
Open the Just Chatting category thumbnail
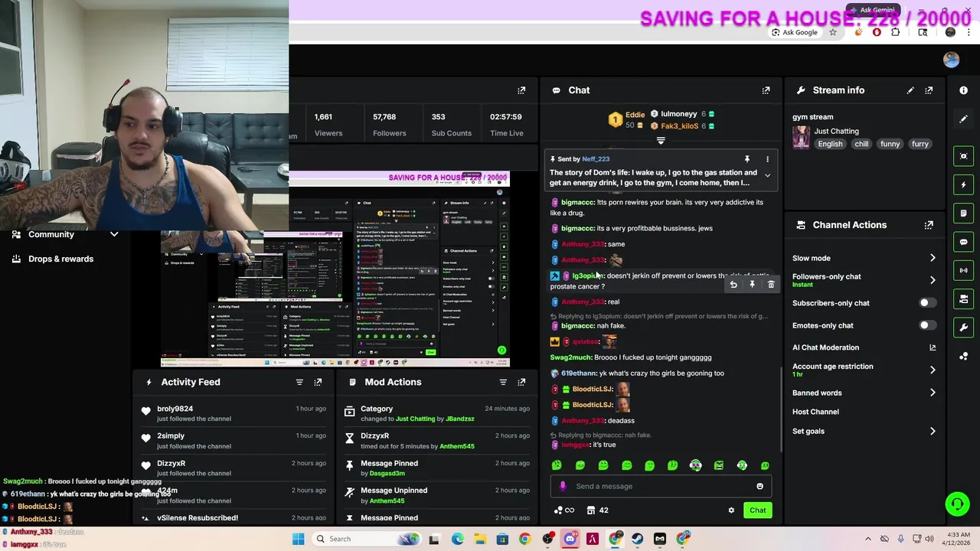801,137
